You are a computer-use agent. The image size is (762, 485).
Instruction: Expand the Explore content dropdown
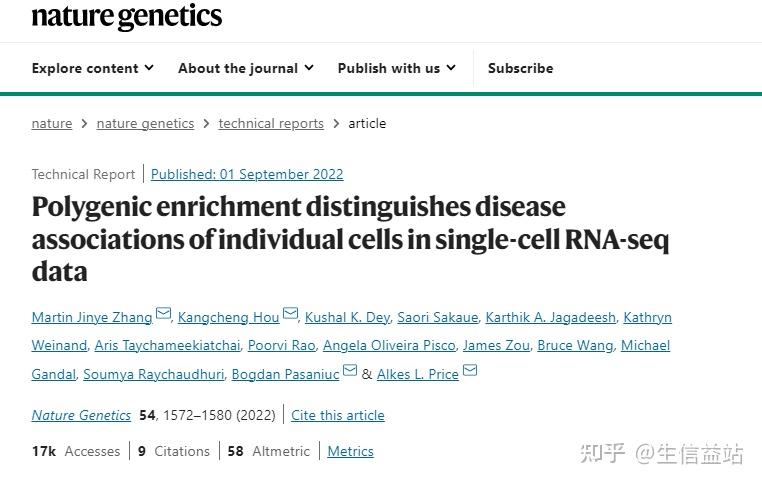[x=92, y=68]
